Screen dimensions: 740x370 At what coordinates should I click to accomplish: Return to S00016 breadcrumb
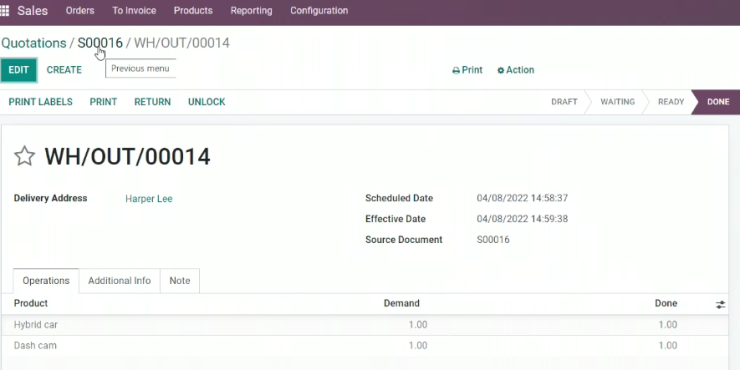click(100, 43)
